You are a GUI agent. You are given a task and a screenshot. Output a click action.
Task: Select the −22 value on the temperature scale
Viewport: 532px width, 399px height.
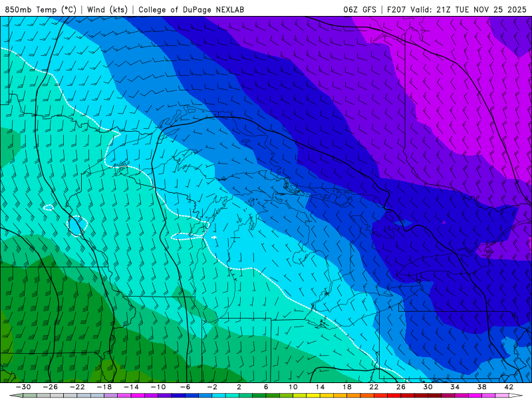[x=77, y=387]
